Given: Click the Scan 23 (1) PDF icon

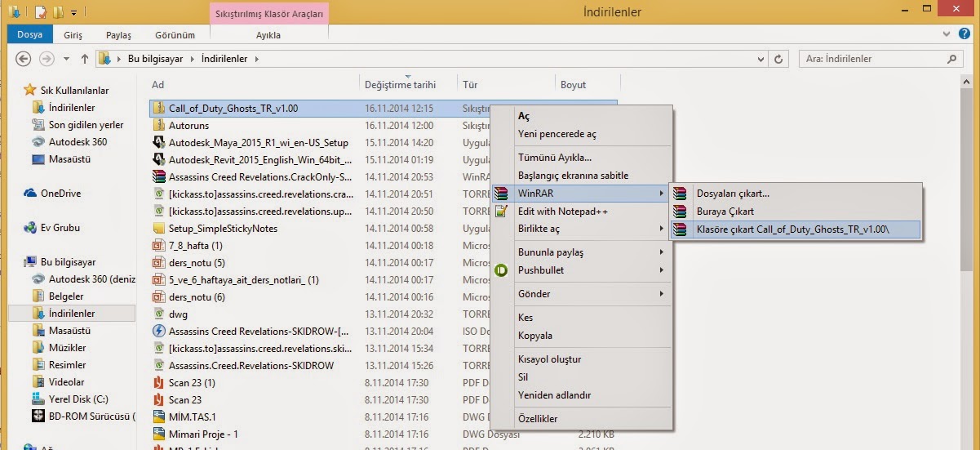Looking at the screenshot, I should (x=160, y=382).
